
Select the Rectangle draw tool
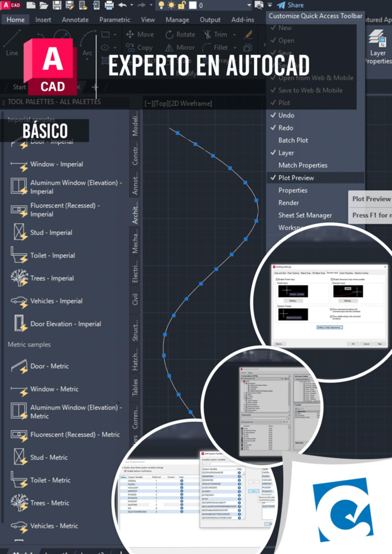click(x=106, y=34)
